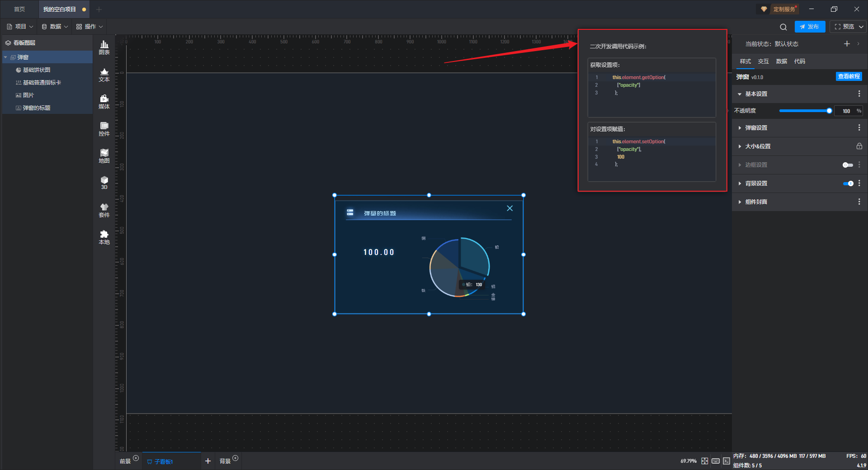Adjust the 不透明度 opacity slider
This screenshot has width=868, height=470.
805,111
